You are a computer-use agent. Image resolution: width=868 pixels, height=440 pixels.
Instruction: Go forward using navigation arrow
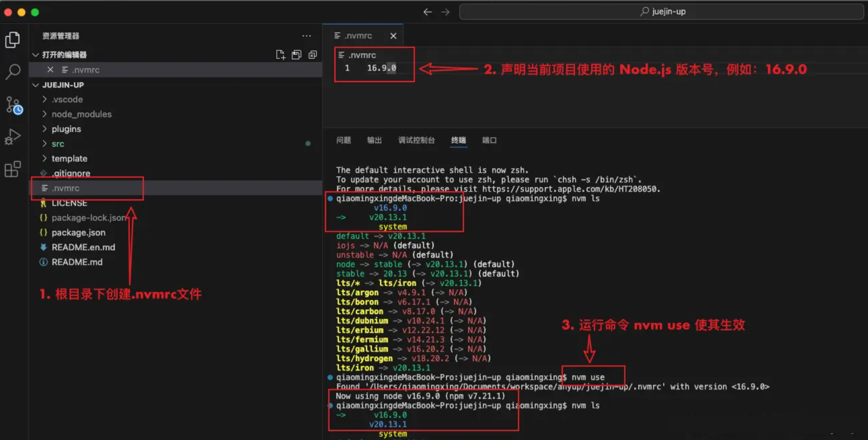click(x=445, y=12)
